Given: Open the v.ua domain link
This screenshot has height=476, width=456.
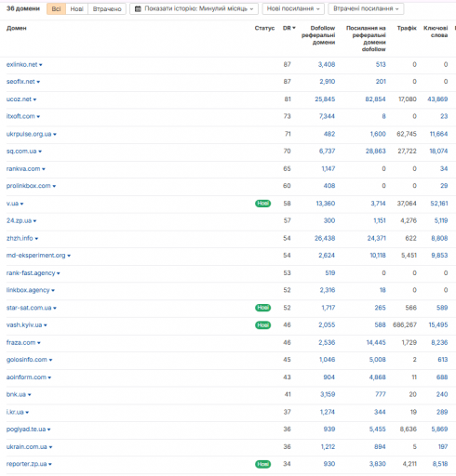Looking at the screenshot, I should [x=12, y=204].
